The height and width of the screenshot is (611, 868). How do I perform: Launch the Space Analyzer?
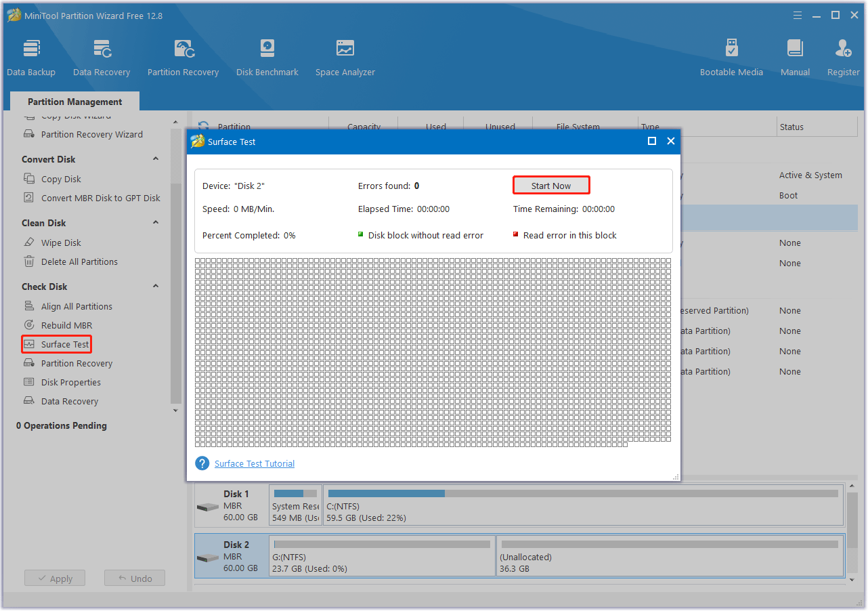[x=345, y=56]
